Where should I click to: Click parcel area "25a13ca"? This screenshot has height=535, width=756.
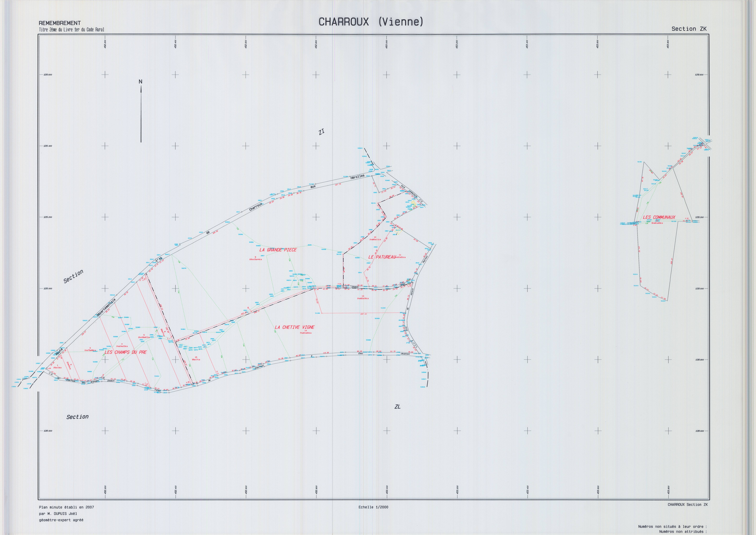[x=57, y=368]
